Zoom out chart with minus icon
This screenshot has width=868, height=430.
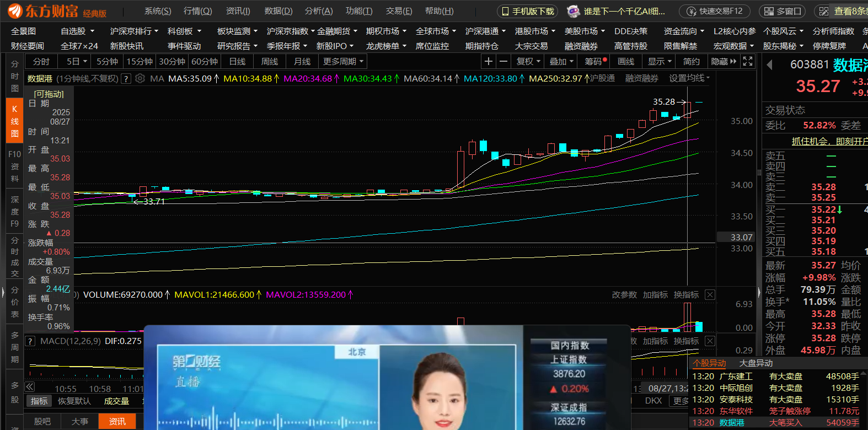[503, 61]
